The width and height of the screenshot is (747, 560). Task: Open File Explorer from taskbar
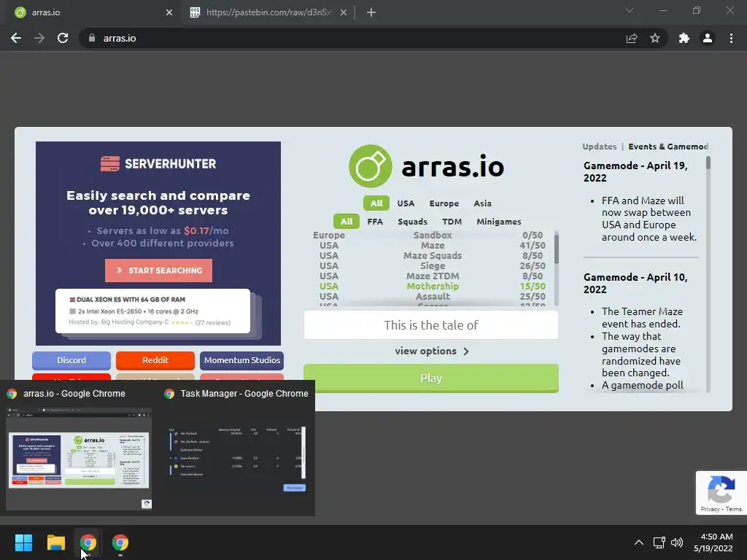click(x=55, y=542)
